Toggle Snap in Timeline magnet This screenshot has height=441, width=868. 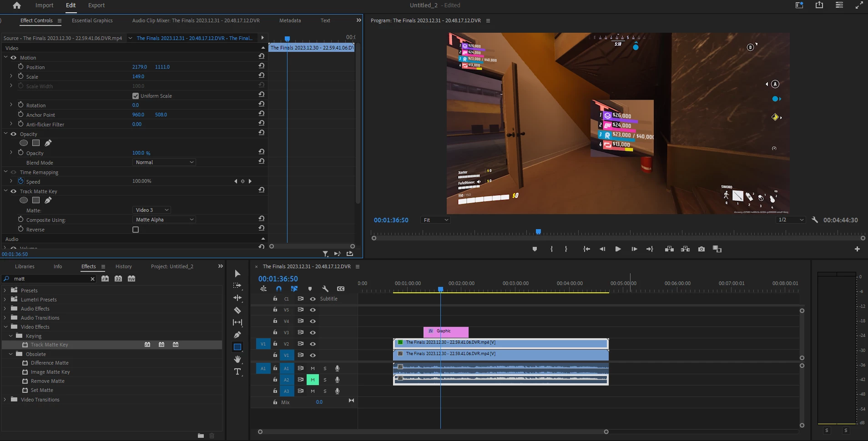[x=279, y=289]
